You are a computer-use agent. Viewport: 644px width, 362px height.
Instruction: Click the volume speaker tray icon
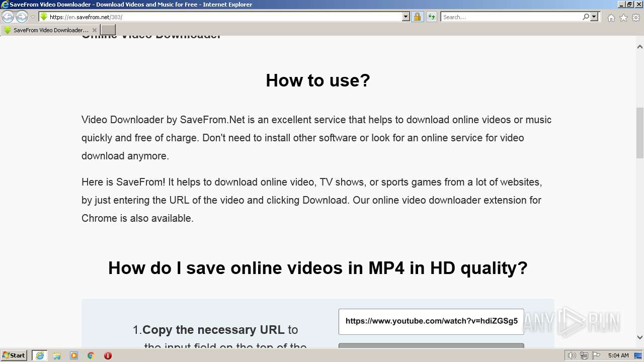coord(572,355)
